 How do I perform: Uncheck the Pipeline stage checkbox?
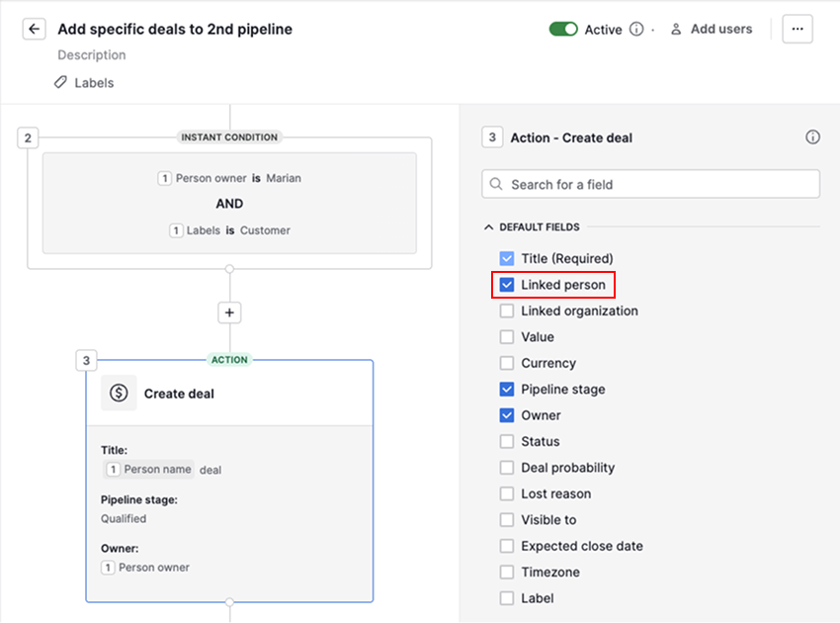point(507,390)
